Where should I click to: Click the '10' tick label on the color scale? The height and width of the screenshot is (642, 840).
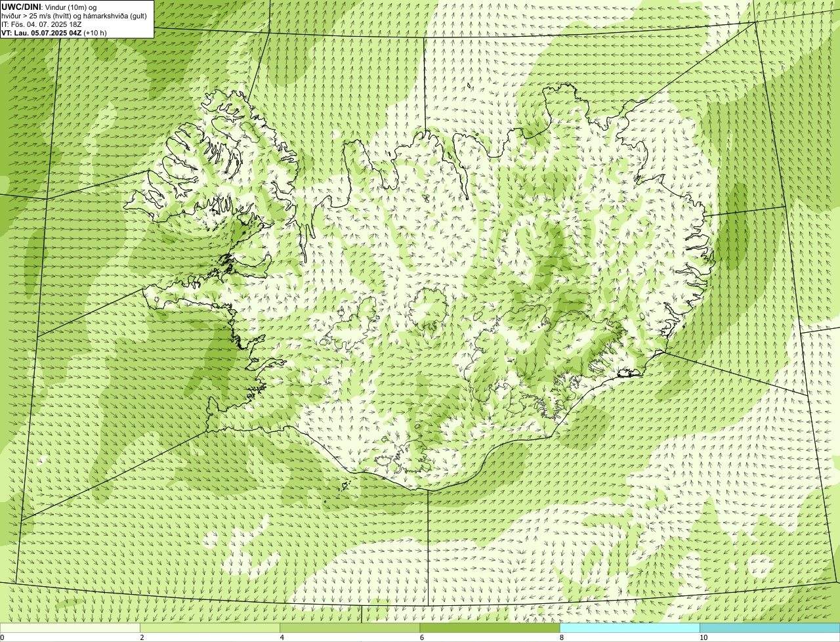coord(703,637)
